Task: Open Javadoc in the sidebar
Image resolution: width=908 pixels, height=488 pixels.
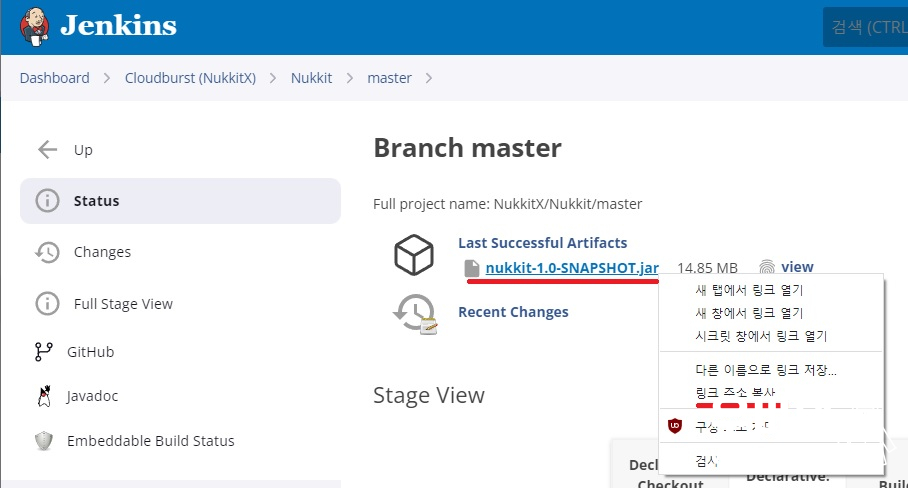Action: pos(92,396)
